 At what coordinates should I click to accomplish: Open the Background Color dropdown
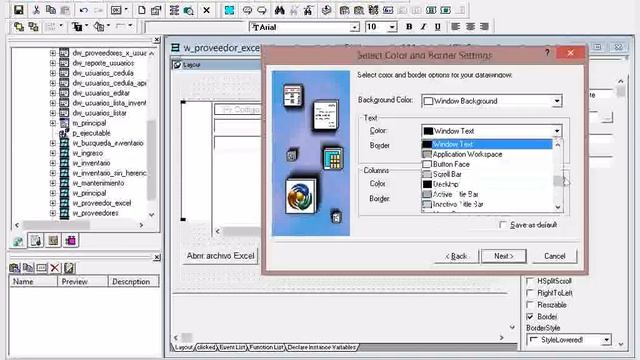557,101
